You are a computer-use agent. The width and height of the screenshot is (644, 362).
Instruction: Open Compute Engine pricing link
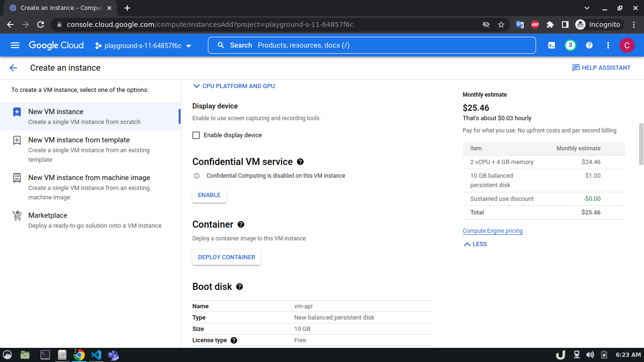point(493,231)
